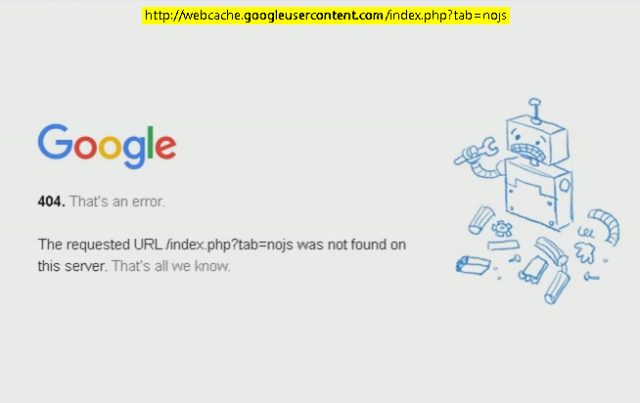Click the bold googleusercontent.com domain
This screenshot has height=403, width=640.
click(x=313, y=16)
